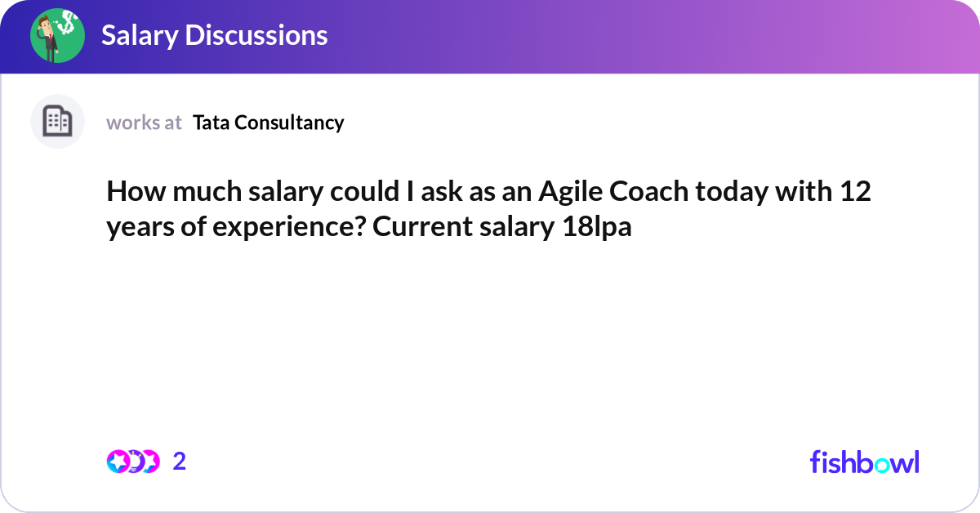The width and height of the screenshot is (980, 513).
Task: Click the purple lightbulb reaction icon
Action: [x=133, y=462]
